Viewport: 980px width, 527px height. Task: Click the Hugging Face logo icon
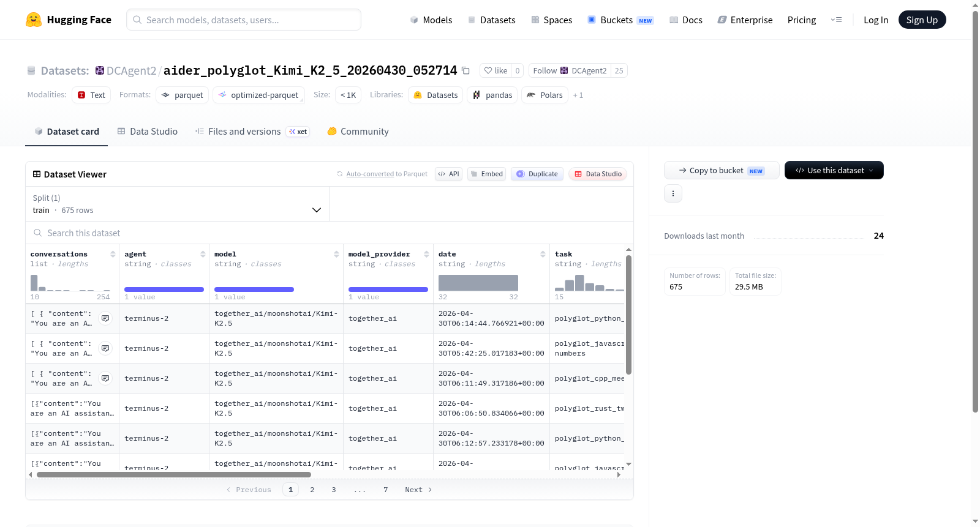pos(34,20)
